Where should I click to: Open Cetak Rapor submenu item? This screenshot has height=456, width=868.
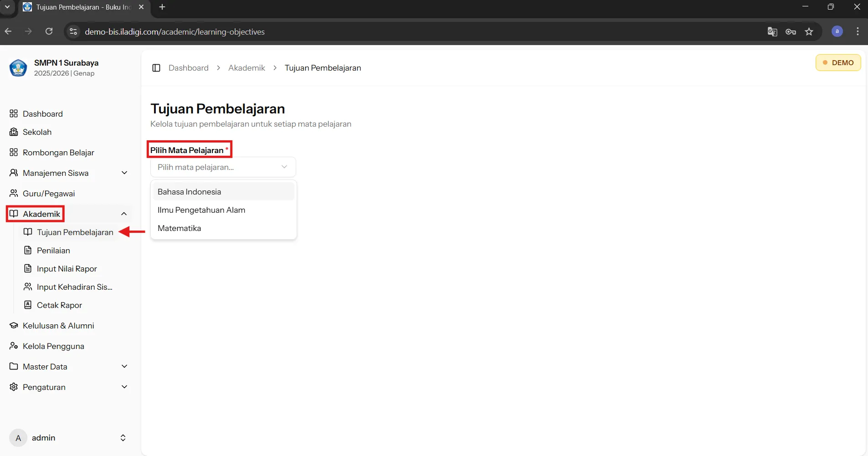[59, 305]
